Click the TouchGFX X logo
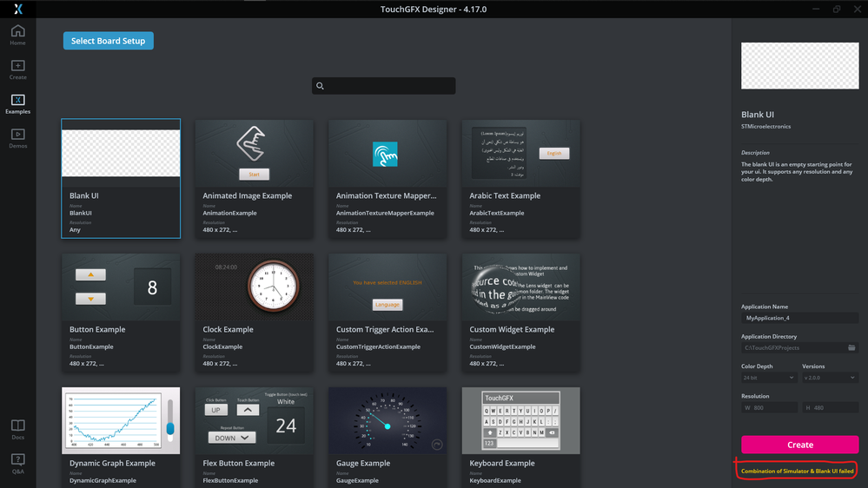The width and height of the screenshot is (868, 488). 18,9
